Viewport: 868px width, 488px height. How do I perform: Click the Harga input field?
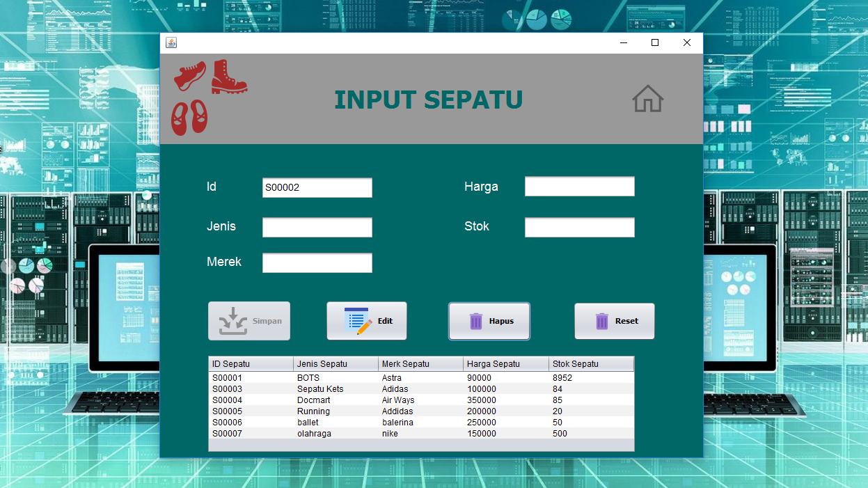click(579, 186)
